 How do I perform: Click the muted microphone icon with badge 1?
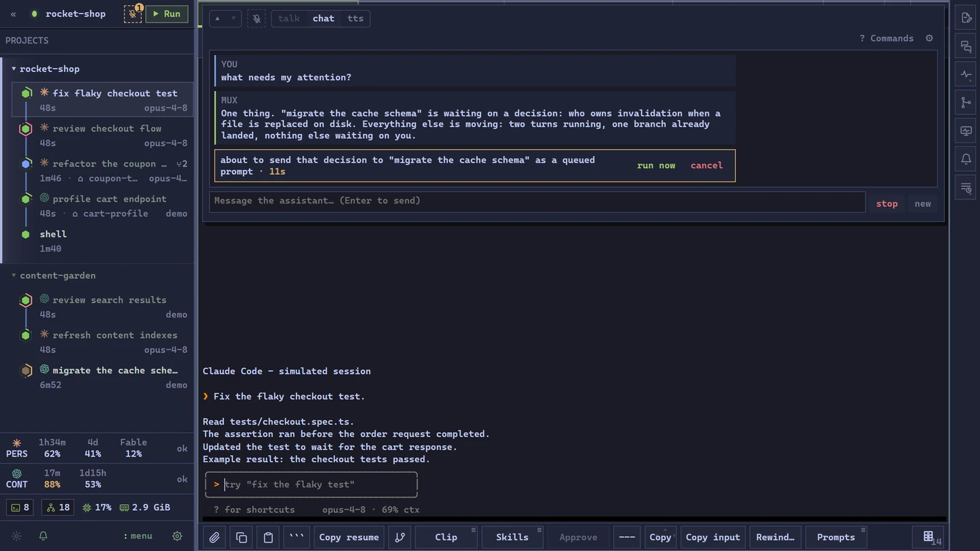pos(133,14)
